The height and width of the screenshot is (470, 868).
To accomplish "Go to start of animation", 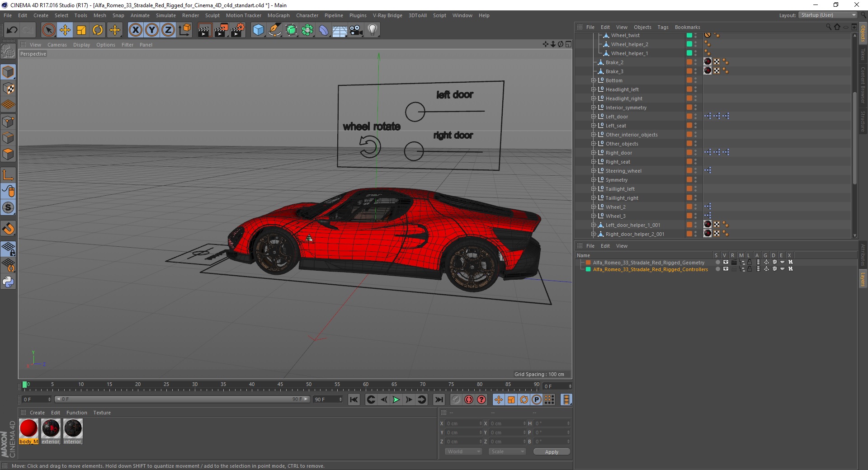I will [x=354, y=399].
